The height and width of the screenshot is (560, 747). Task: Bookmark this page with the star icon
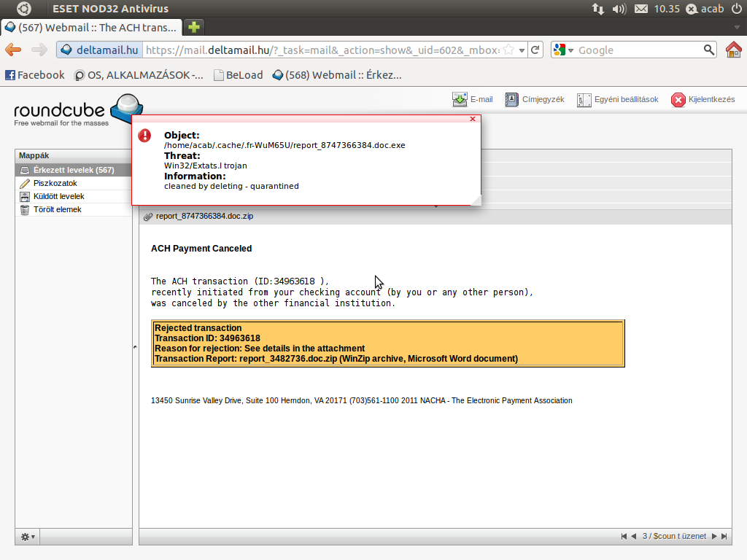(x=508, y=50)
